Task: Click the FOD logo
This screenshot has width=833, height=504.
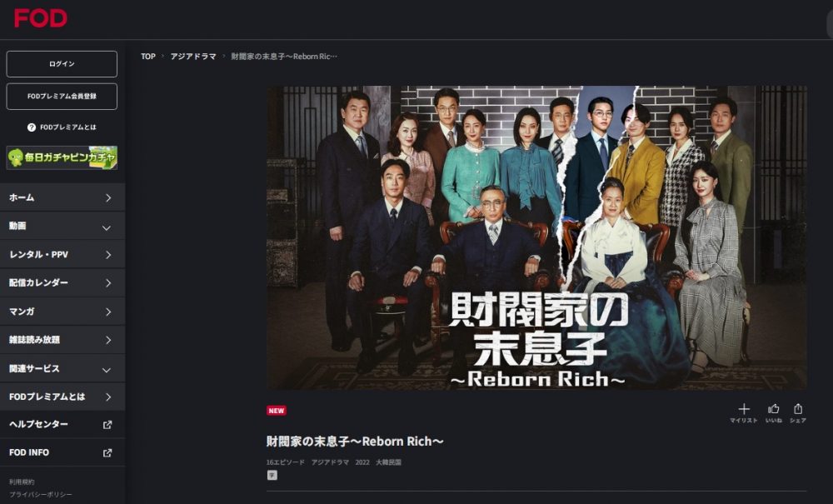Action: click(40, 18)
